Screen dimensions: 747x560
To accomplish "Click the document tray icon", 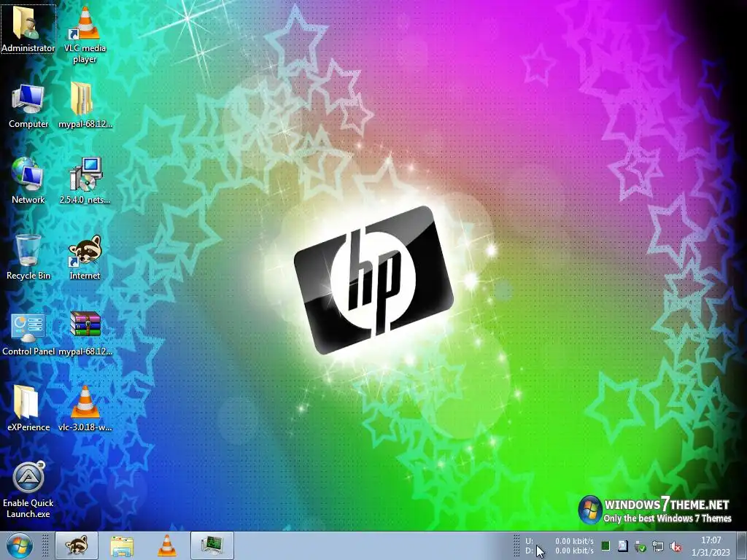I will (x=623, y=545).
